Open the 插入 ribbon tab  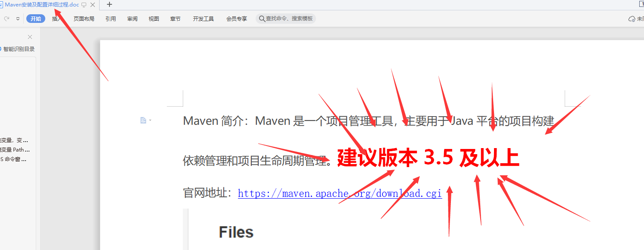(57, 19)
